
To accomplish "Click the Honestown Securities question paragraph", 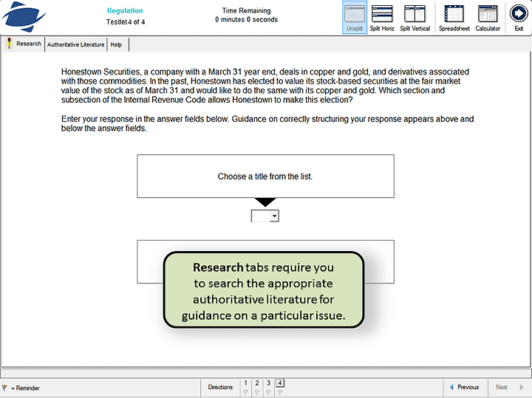I will 265,86.
